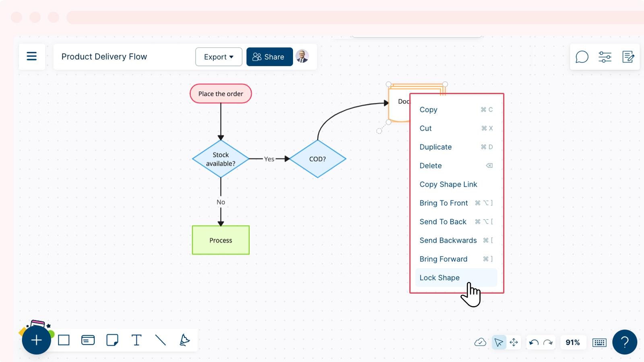Choose Copy from the context menu
Image resolution: width=644 pixels, height=362 pixels.
pos(456,110)
